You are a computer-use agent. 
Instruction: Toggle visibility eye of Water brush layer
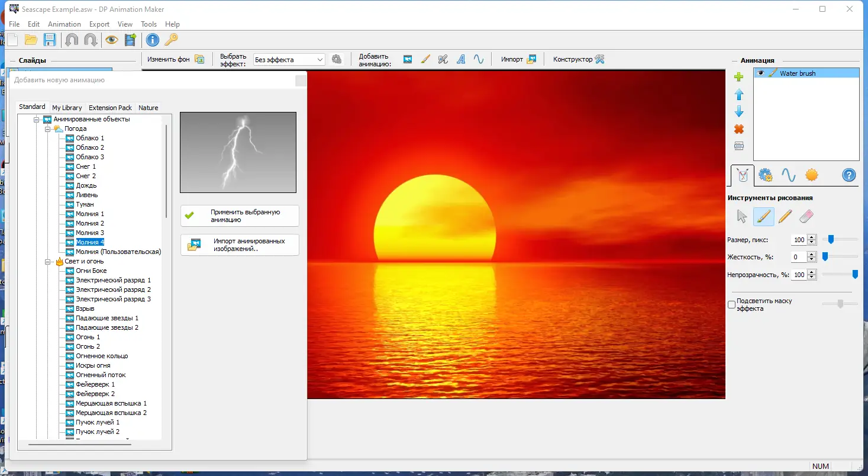click(761, 73)
